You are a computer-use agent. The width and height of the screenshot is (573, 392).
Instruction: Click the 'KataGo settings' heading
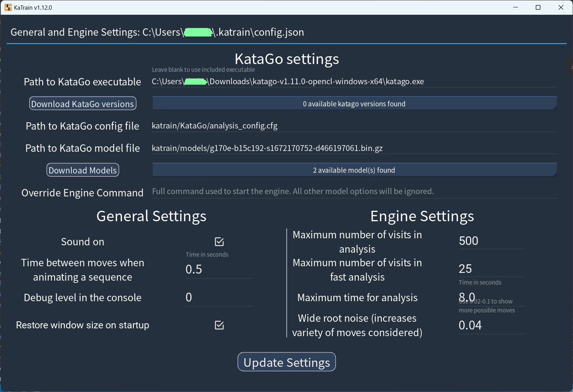click(x=287, y=59)
